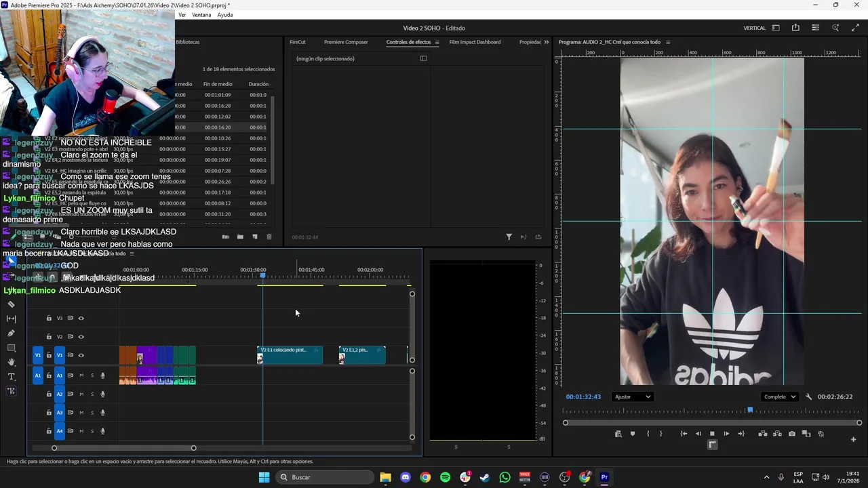Image resolution: width=868 pixels, height=488 pixels.
Task: Switch to the Film Impact Dashboard tab
Action: [475, 42]
